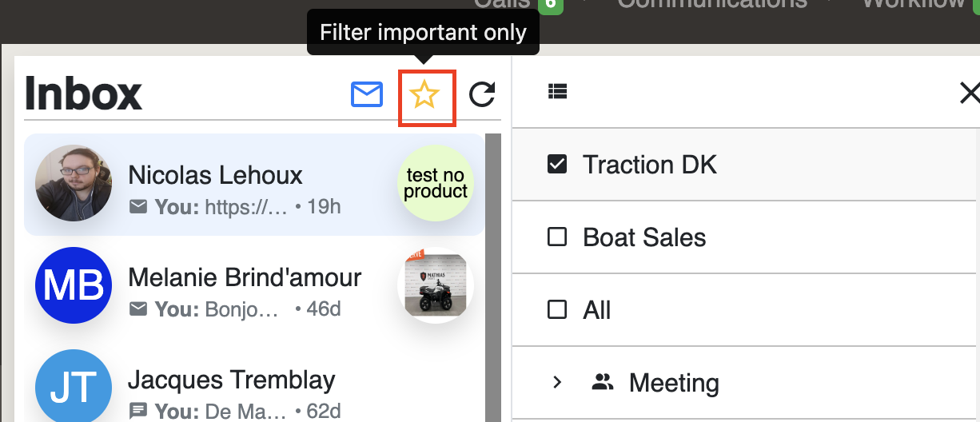Expand the Meeting group chevron
The image size is (980, 422).
point(558,383)
